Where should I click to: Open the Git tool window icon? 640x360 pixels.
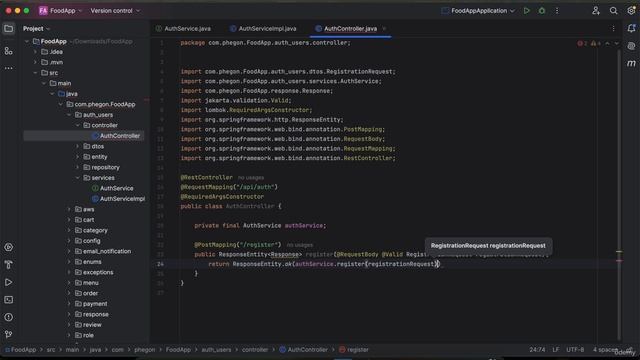(x=9, y=335)
